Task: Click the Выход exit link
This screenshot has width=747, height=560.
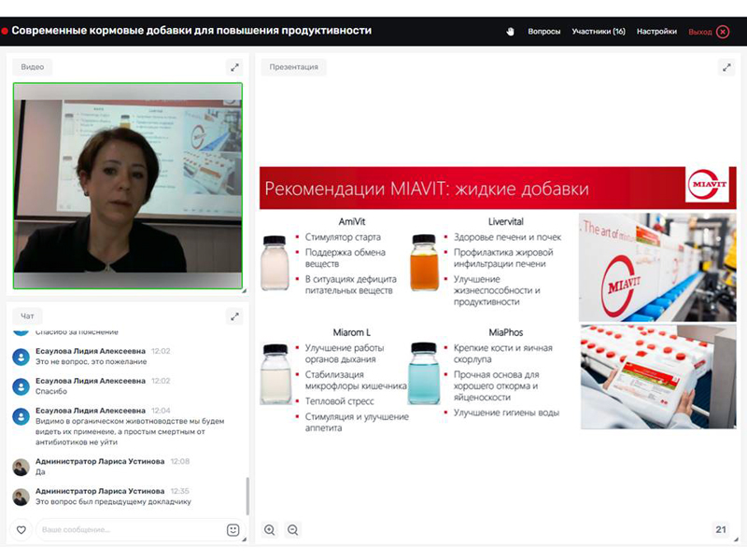Action: [699, 31]
